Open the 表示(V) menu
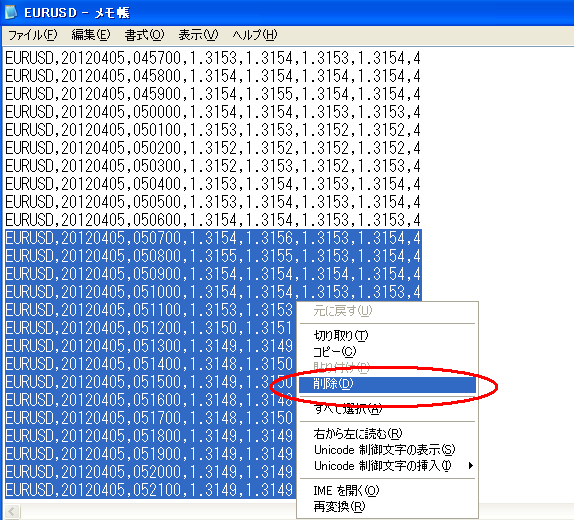 point(198,35)
